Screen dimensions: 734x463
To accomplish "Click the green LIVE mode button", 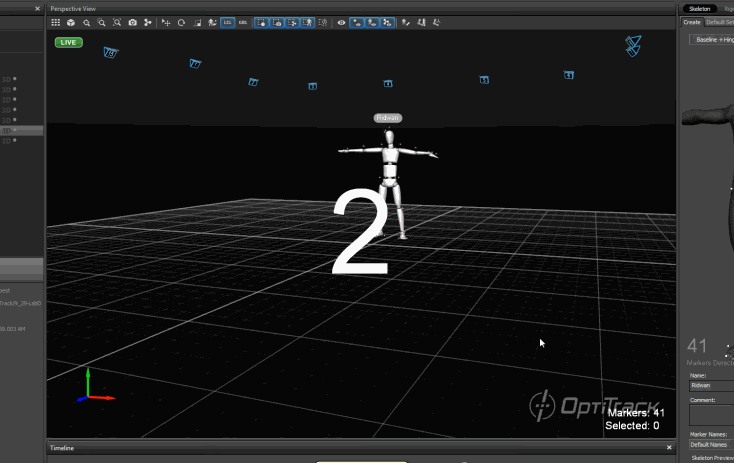I will pyautogui.click(x=69, y=43).
